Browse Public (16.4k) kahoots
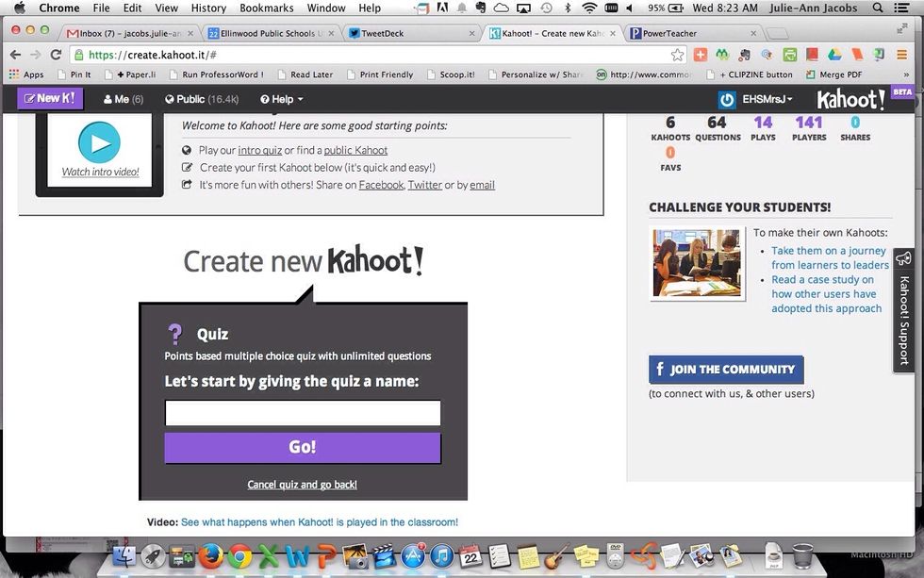This screenshot has height=578, width=924. pyautogui.click(x=202, y=99)
